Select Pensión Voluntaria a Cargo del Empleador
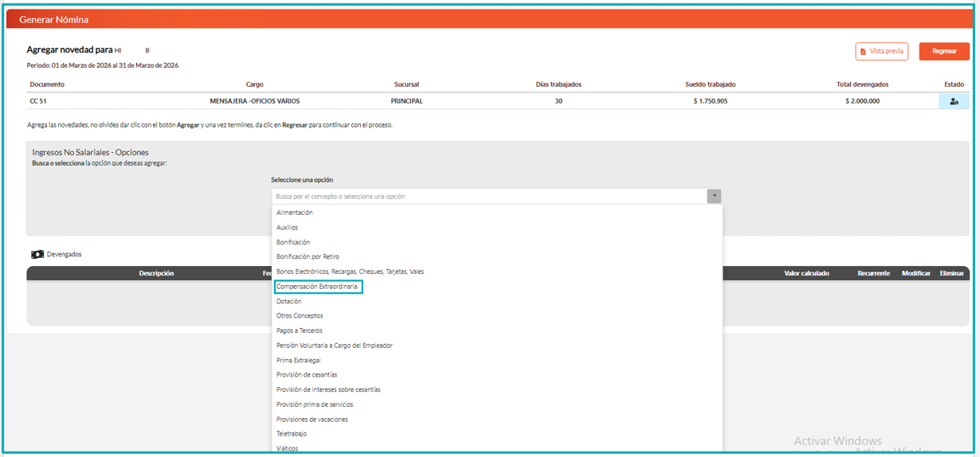The width and height of the screenshot is (980, 457). (x=334, y=346)
